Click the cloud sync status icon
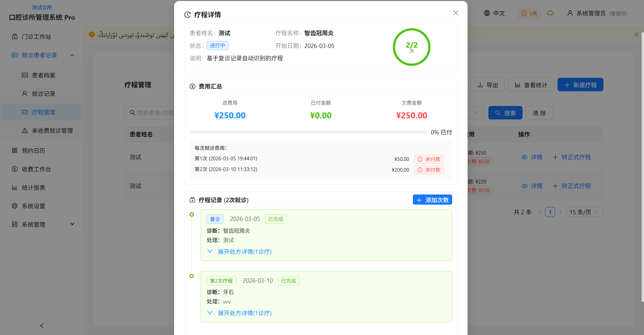The image size is (644, 335). click(x=550, y=13)
